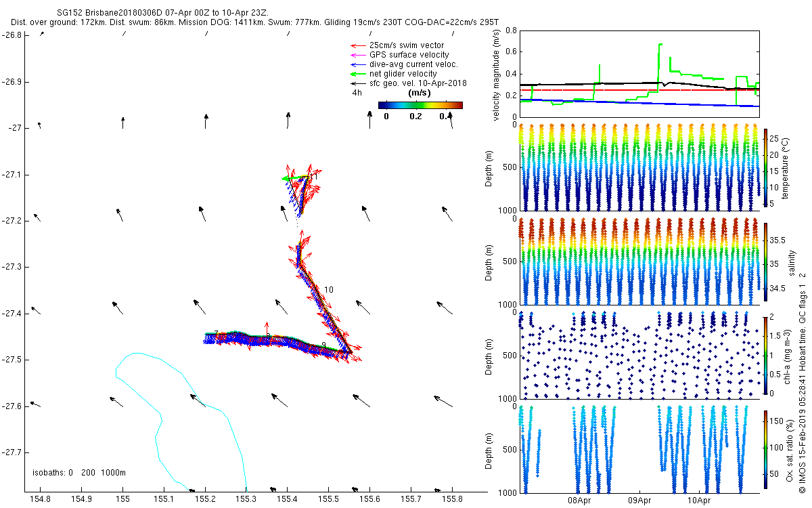
Task: Click the isobaths 0 200 1000m label
Action: [x=79, y=473]
